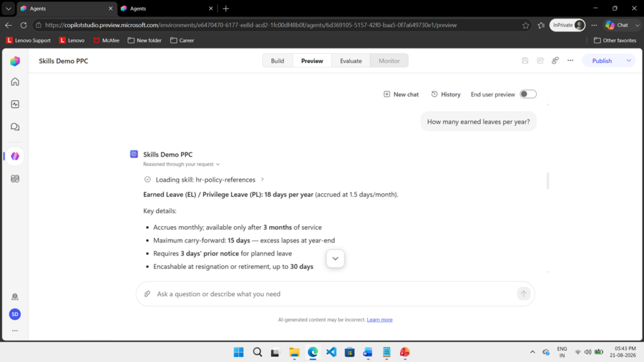Open browser settings and more menu
This screenshot has height=362, width=644.
594,25
